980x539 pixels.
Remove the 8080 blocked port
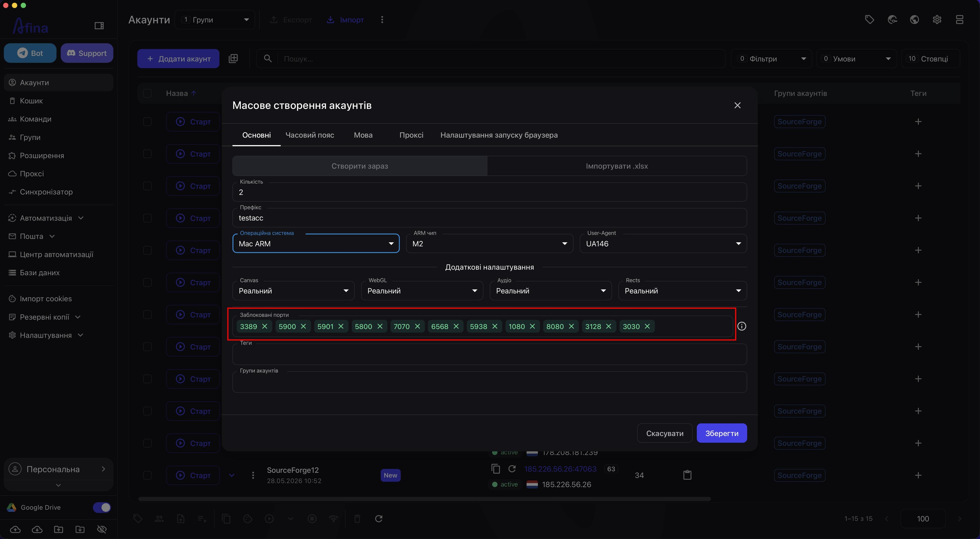[x=571, y=326]
